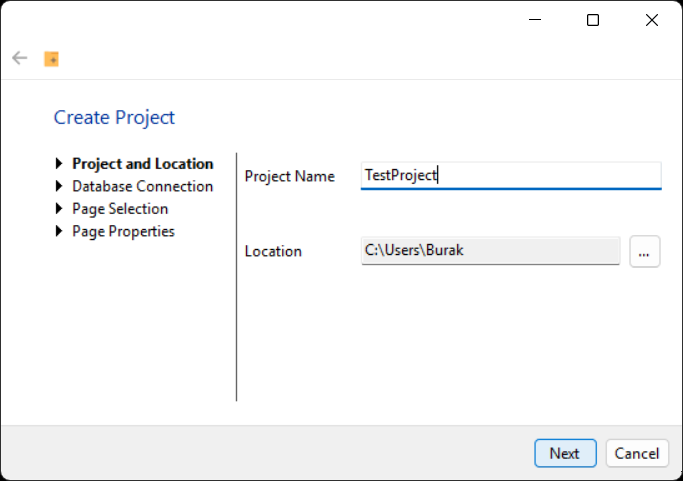Click the Cancel button
Viewport: 683px width, 481px height.
tap(637, 453)
